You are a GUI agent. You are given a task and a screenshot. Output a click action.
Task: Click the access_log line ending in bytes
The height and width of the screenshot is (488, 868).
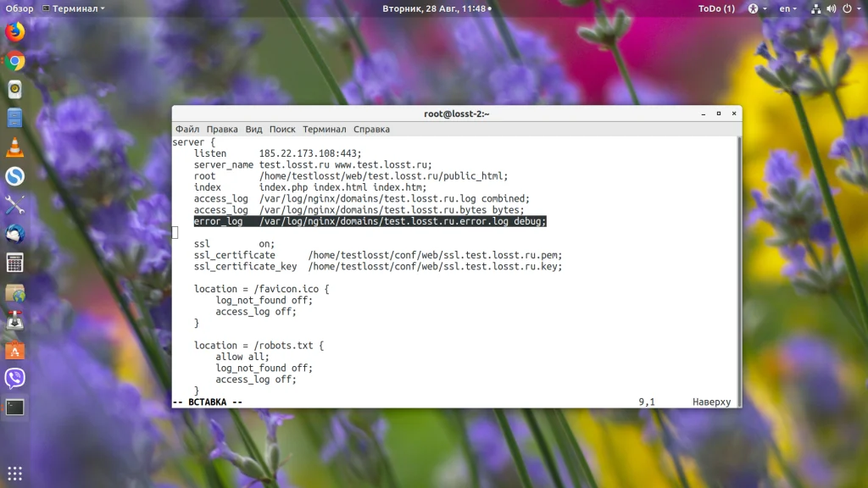point(359,210)
